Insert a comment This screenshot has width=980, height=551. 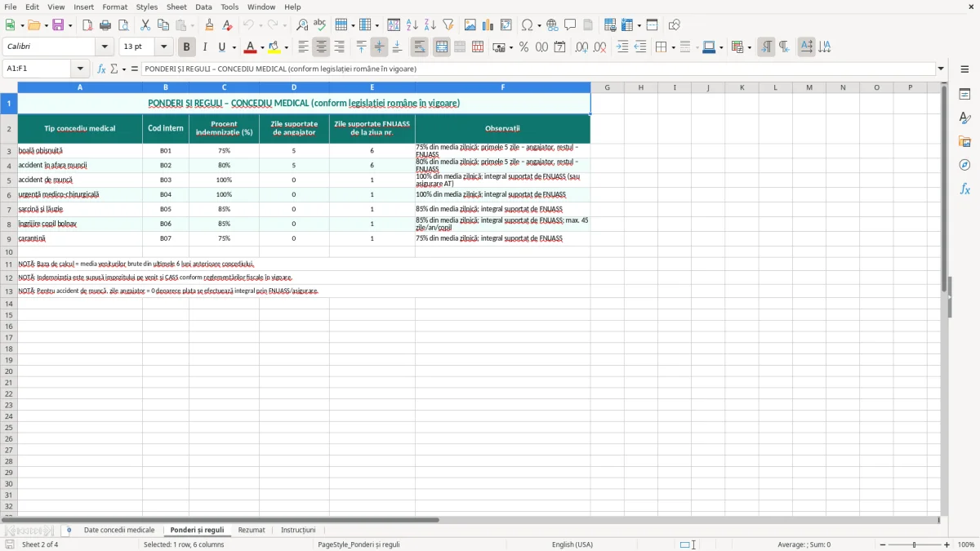pyautogui.click(x=571, y=24)
